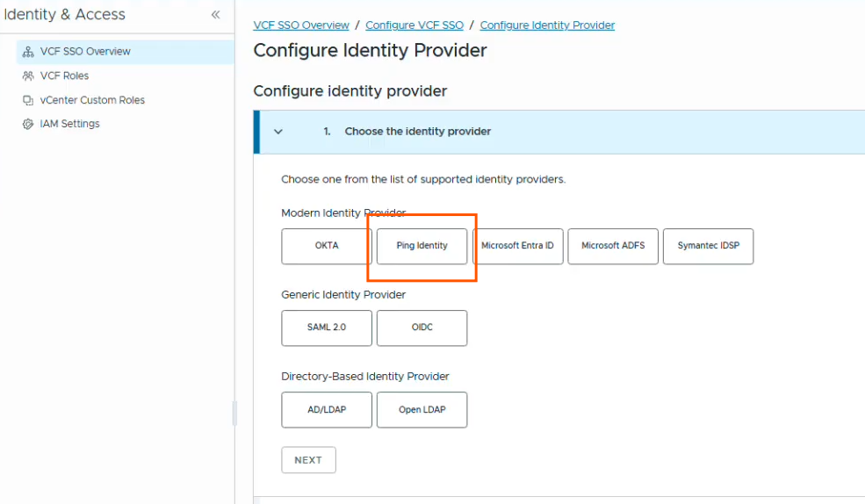Image resolution: width=865 pixels, height=504 pixels.
Task: Click the NEXT button
Action: pos(308,460)
